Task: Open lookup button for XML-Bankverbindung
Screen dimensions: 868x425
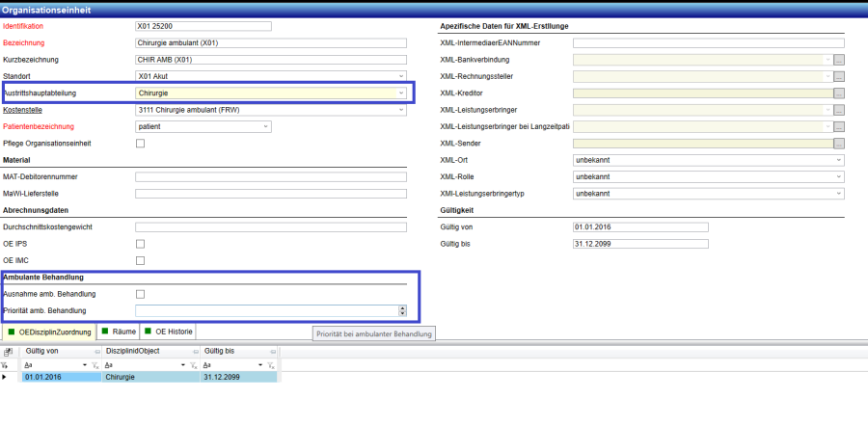Action: 839,60
